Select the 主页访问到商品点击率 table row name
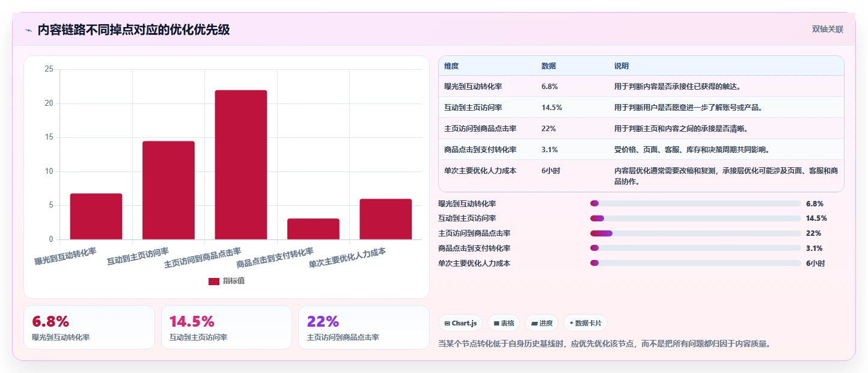 coord(480,129)
